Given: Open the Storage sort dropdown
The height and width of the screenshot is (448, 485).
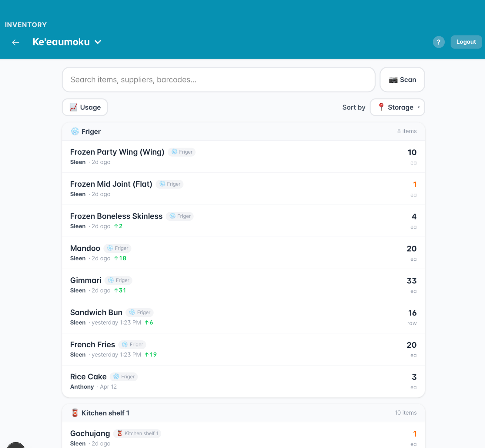Looking at the screenshot, I should (x=397, y=107).
